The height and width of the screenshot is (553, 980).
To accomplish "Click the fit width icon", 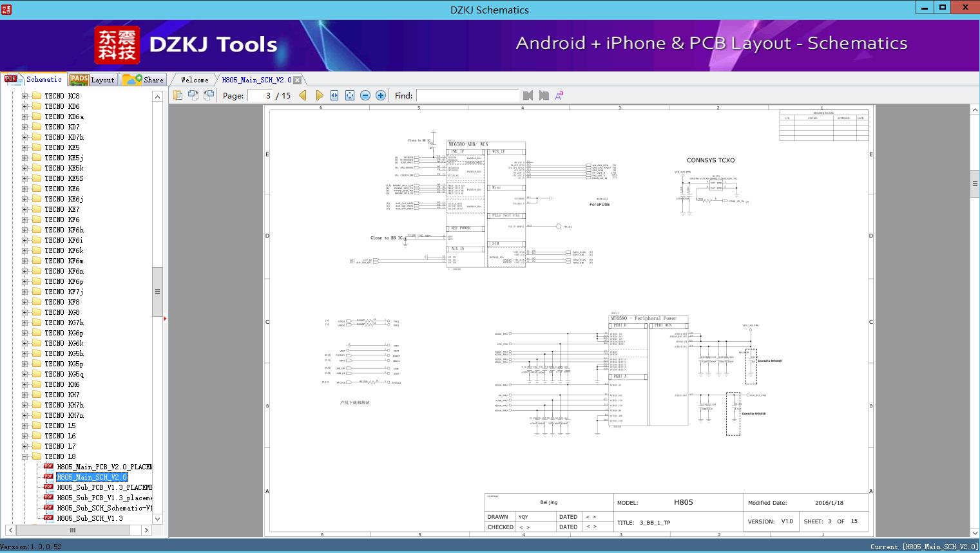I will [334, 95].
